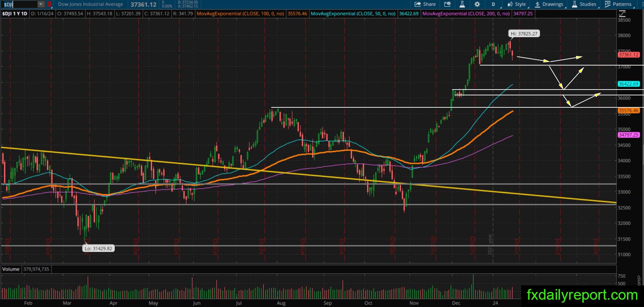This screenshot has width=644, height=307.
Task: Click the "Jun" label on time axis
Action: click(197, 303)
